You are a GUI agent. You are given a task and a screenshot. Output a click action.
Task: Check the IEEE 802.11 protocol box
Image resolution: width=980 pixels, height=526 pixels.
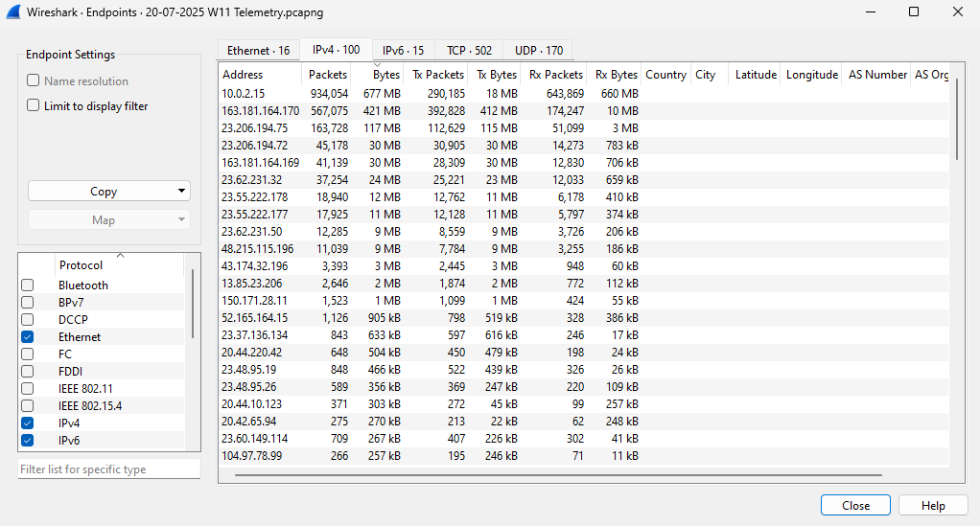[28, 389]
